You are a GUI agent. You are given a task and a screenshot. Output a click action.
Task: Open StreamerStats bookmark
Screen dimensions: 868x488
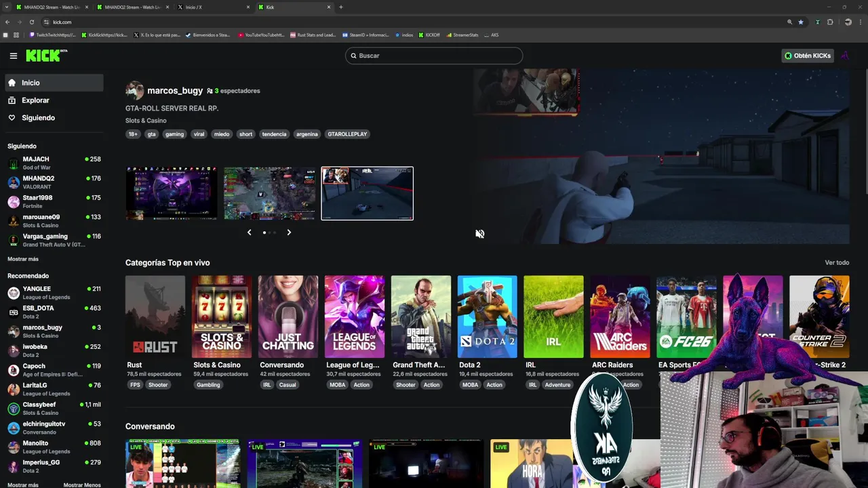click(x=462, y=35)
